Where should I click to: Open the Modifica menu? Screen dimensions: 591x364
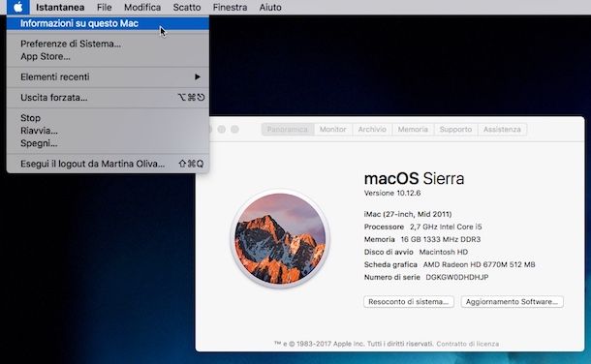(142, 7)
